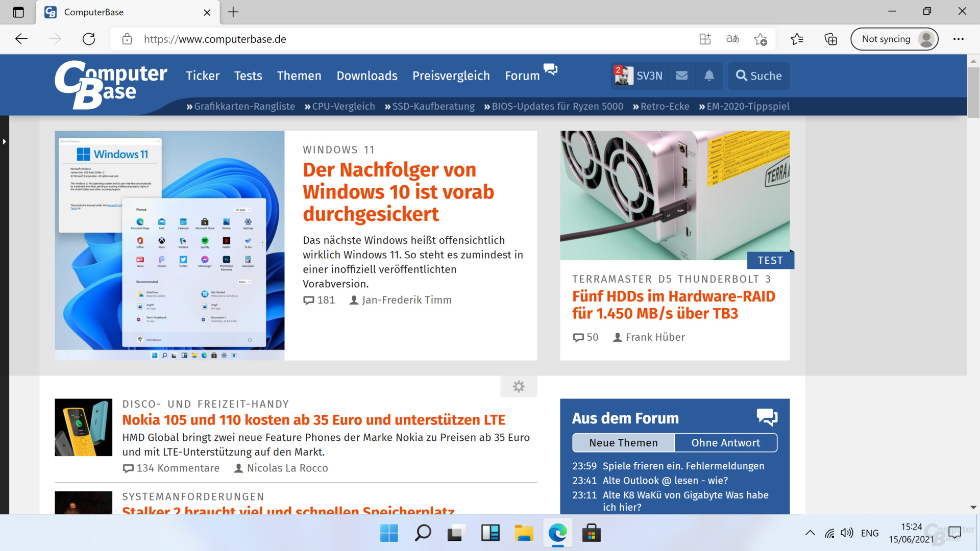Show hidden tray icons chevron

pyautogui.click(x=810, y=533)
